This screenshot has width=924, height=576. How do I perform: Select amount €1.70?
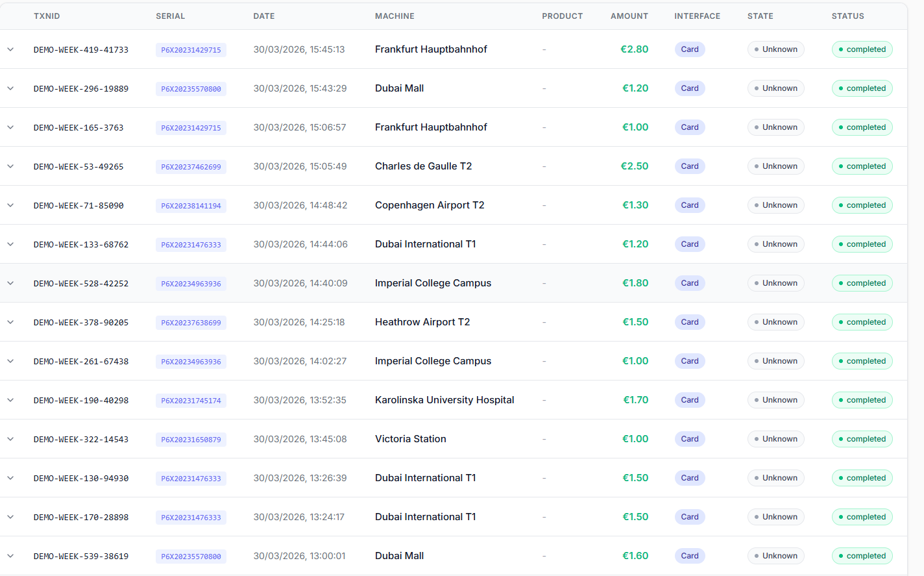(636, 400)
